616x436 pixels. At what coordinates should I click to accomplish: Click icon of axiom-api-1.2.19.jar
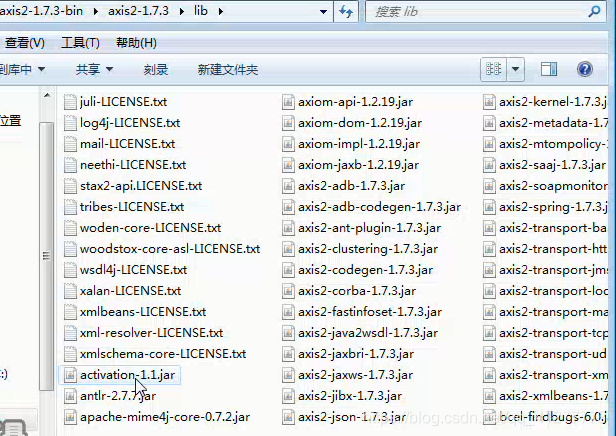coord(288,102)
